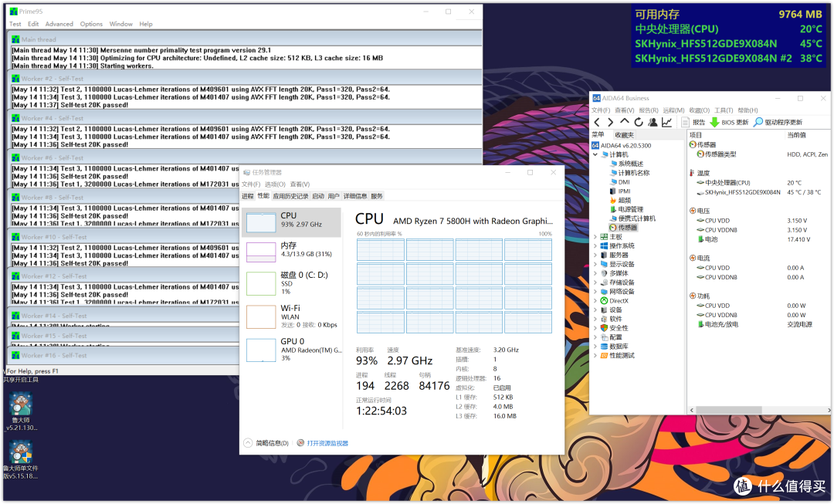Open the Window menu in Prime95
Image resolution: width=834 pixels, height=504 pixels.
point(120,24)
